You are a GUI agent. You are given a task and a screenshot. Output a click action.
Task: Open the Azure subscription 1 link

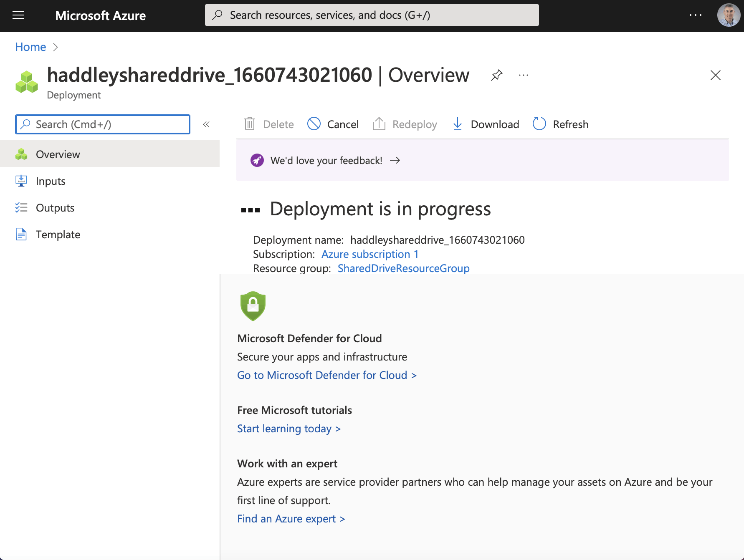(369, 254)
